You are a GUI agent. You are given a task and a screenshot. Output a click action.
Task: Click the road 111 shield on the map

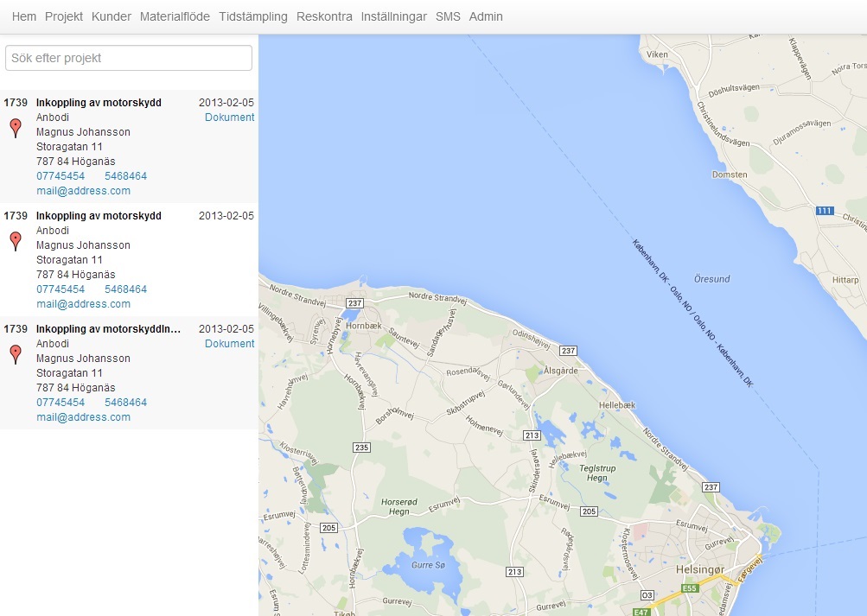[824, 211]
